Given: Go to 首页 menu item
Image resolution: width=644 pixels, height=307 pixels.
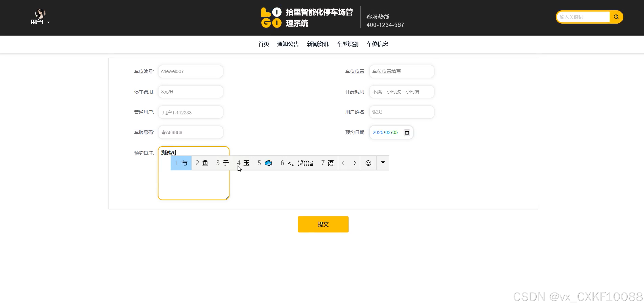Looking at the screenshot, I should pos(263,44).
